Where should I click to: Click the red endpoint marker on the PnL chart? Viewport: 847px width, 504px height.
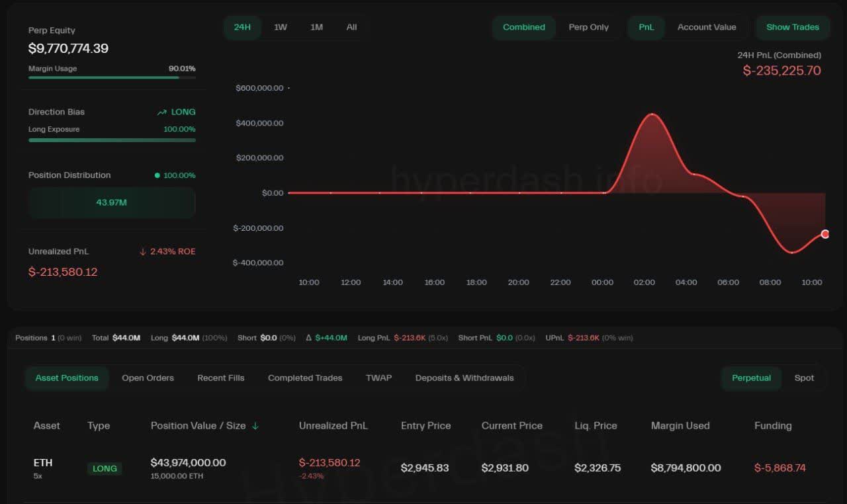pos(825,234)
